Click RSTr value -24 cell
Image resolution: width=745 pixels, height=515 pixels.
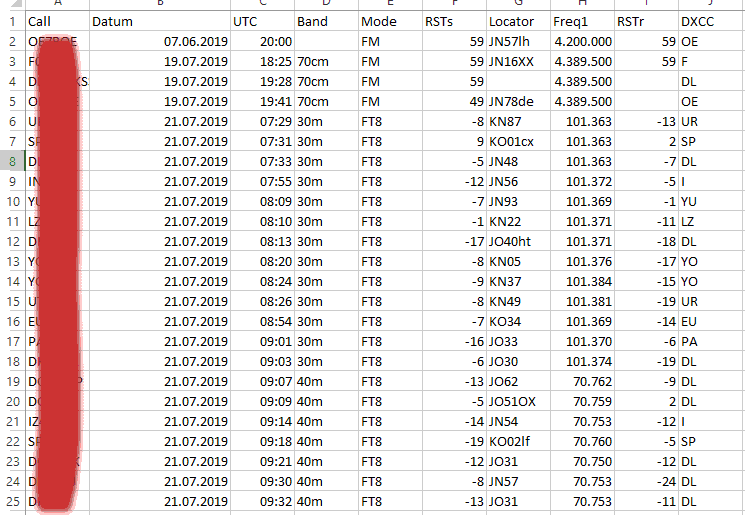(x=647, y=482)
